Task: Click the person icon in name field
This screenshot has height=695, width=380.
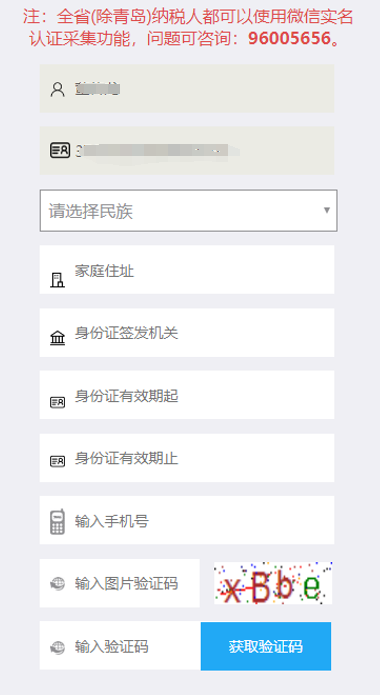Action: (x=57, y=89)
